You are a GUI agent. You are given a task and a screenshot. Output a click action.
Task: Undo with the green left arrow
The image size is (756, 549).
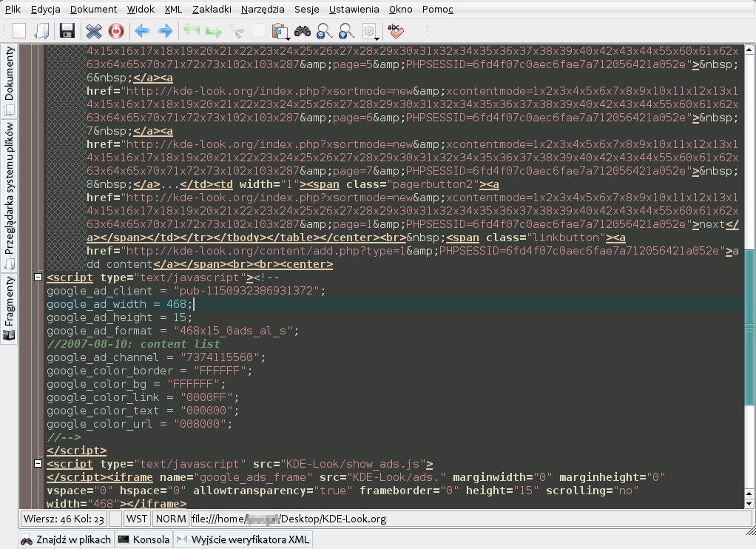coord(192,31)
